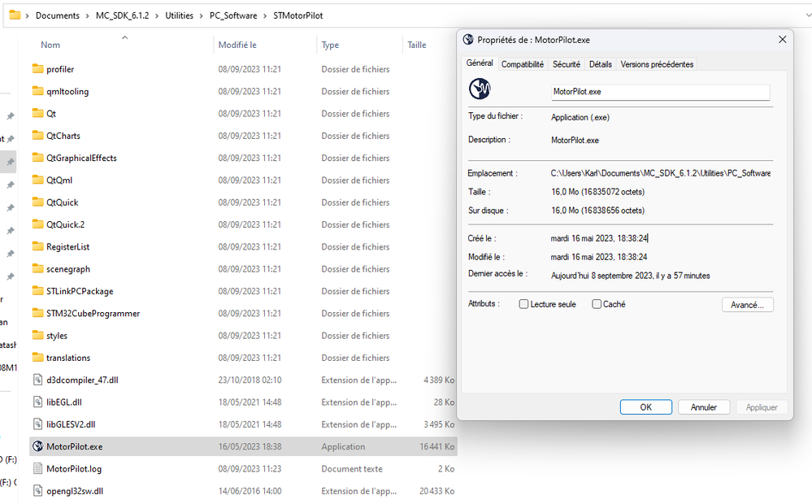This screenshot has width=812, height=504.
Task: Click the QtQml folder icon
Action: point(38,180)
